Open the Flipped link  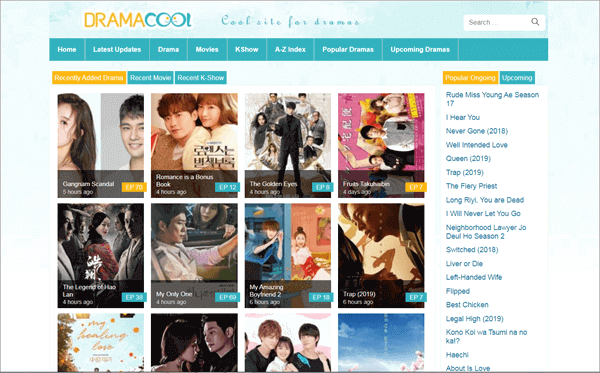(458, 291)
